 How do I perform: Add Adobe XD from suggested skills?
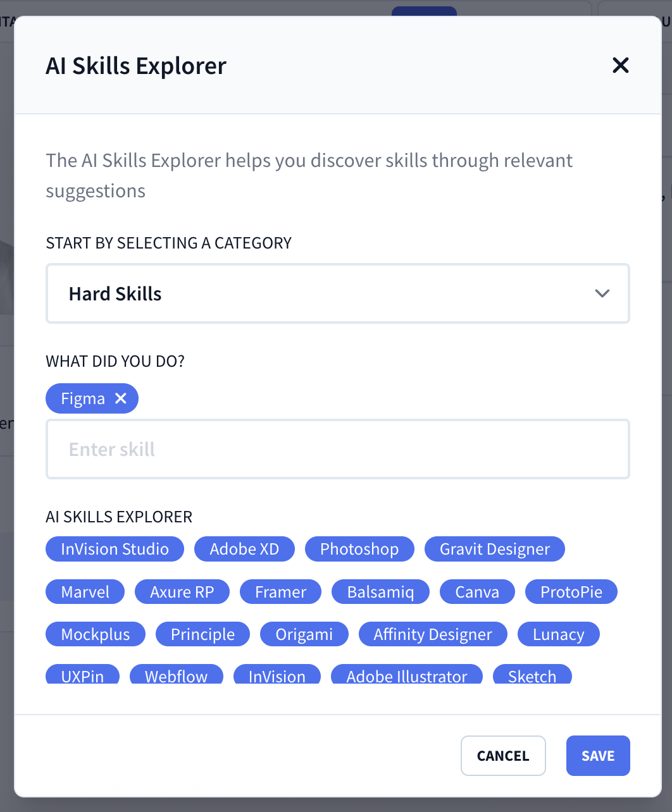click(x=244, y=549)
